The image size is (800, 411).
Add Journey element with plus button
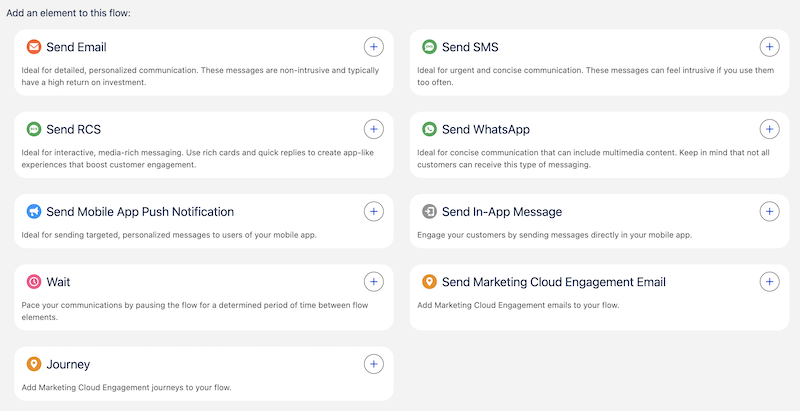(x=373, y=364)
